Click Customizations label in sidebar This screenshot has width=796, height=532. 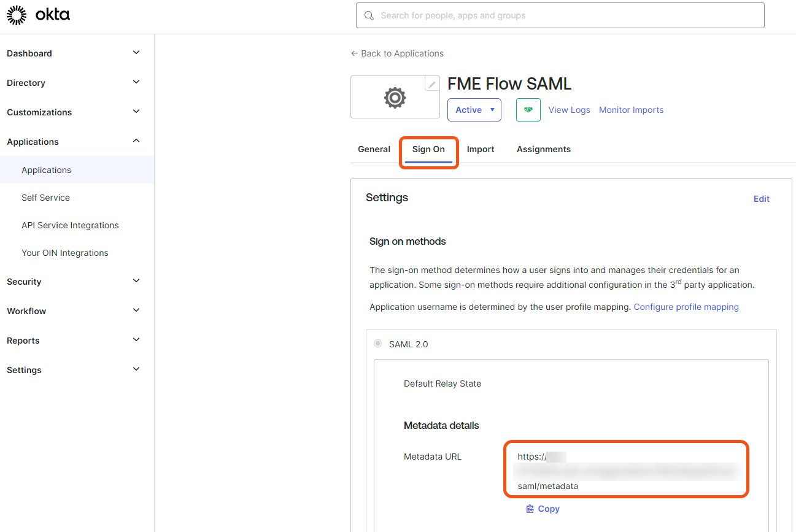click(x=39, y=112)
